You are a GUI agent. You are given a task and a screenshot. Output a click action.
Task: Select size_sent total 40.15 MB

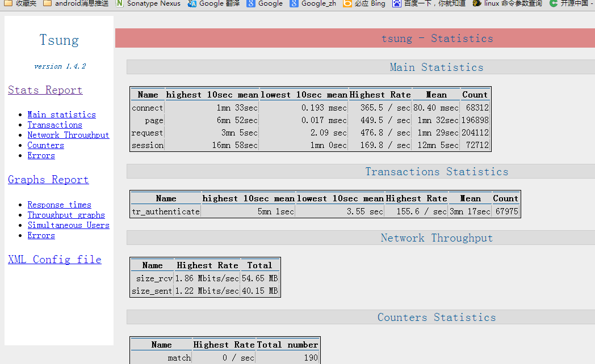259,291
